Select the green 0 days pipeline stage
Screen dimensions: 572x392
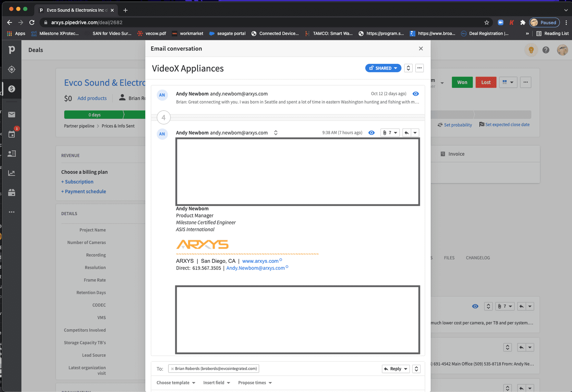[94, 115]
